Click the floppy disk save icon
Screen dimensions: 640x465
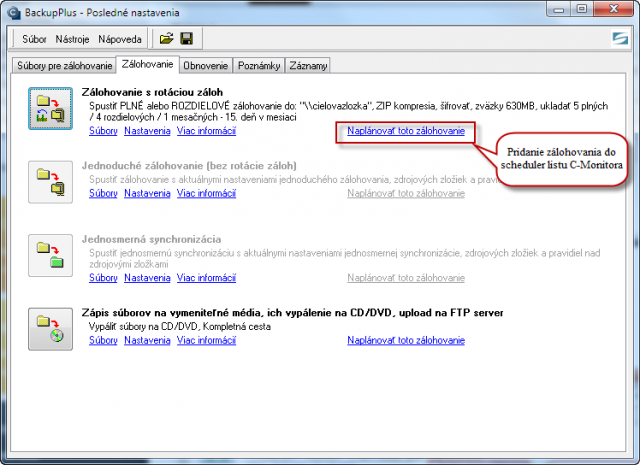(187, 39)
